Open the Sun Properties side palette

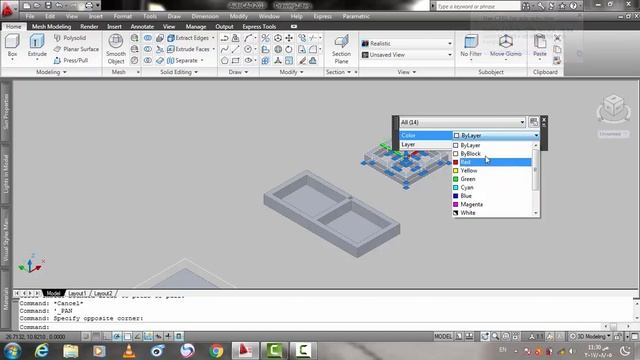pos(6,112)
